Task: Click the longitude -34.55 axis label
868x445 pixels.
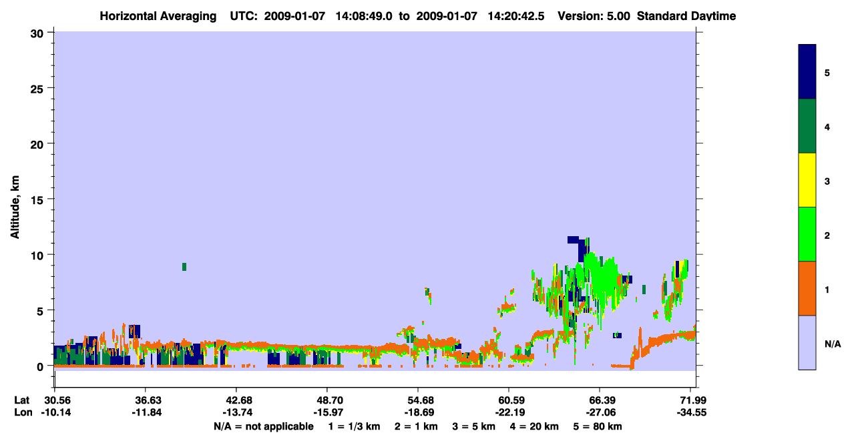Action: click(x=693, y=412)
